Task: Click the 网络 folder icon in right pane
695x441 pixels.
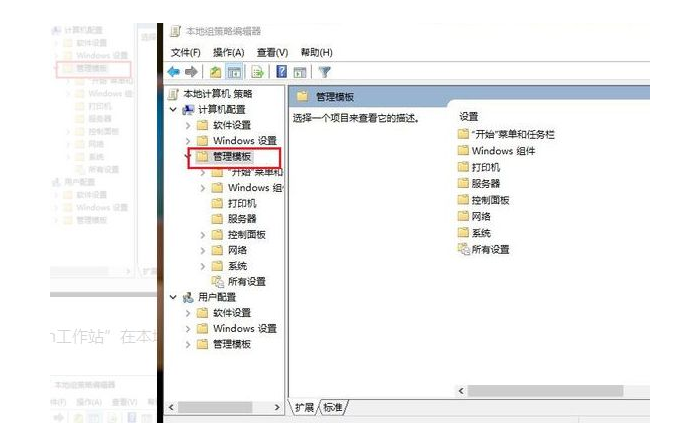Action: click(463, 216)
